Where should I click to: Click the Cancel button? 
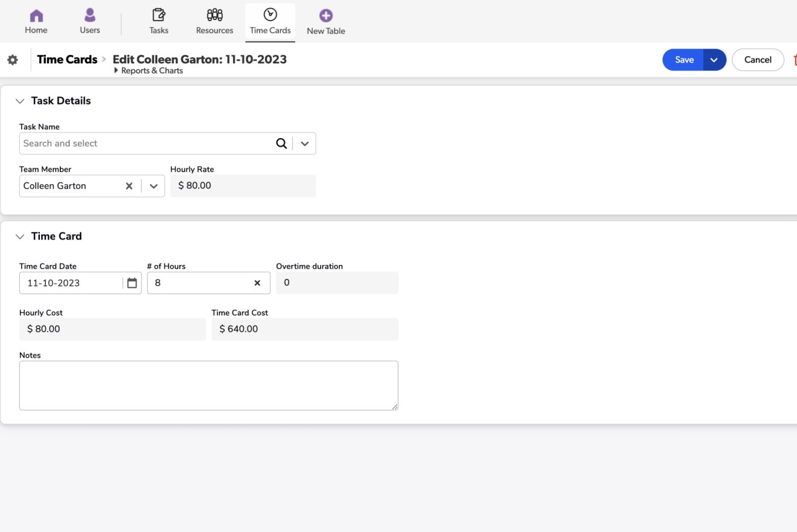tap(758, 60)
